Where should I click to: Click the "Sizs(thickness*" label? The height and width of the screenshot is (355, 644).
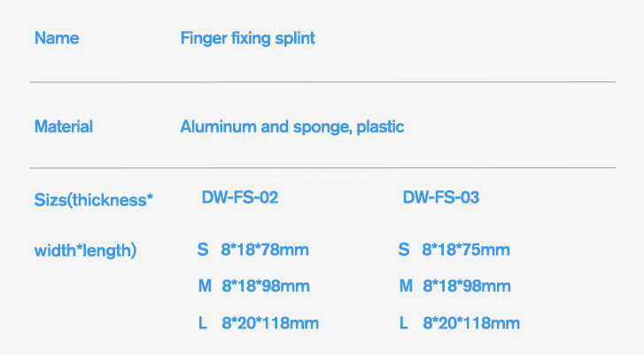(x=94, y=199)
